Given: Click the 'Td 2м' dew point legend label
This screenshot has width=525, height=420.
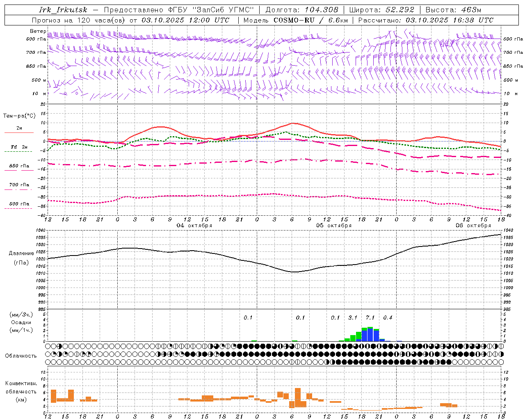Looking at the screenshot, I should [19, 147].
